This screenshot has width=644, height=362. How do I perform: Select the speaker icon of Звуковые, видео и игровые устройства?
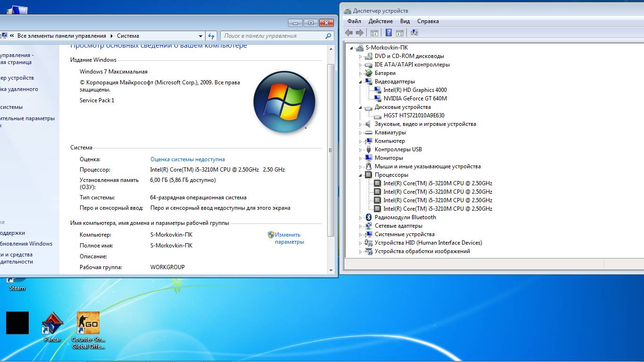[x=369, y=124]
